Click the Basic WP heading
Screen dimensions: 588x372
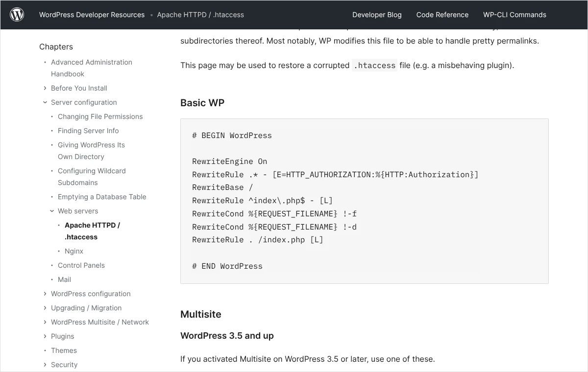point(202,103)
